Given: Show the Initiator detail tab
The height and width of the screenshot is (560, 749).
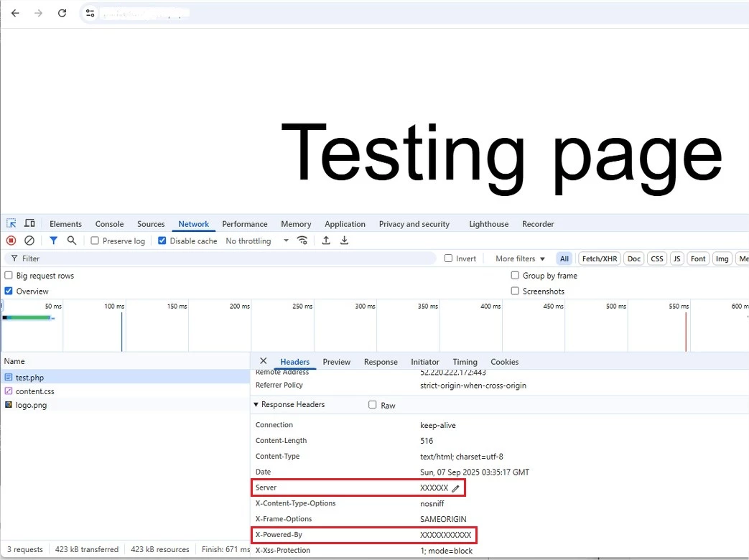Looking at the screenshot, I should coord(424,362).
